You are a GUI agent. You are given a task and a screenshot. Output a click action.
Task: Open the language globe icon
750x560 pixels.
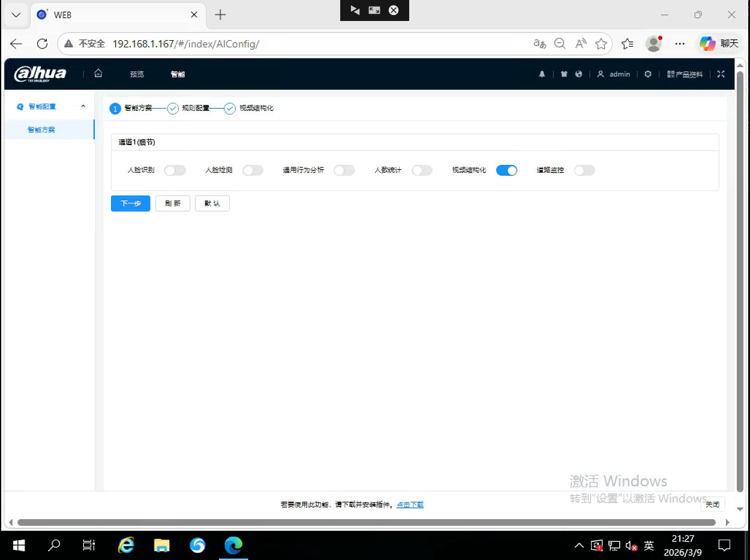(x=578, y=74)
